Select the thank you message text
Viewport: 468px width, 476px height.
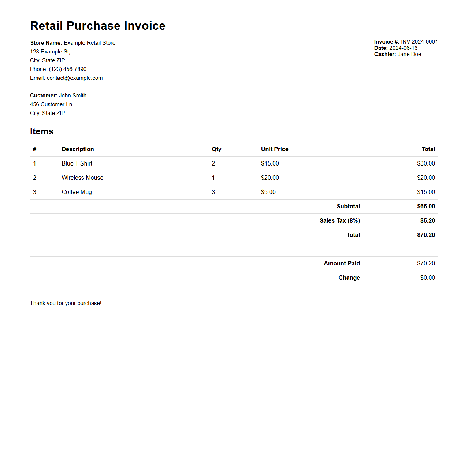[66, 303]
